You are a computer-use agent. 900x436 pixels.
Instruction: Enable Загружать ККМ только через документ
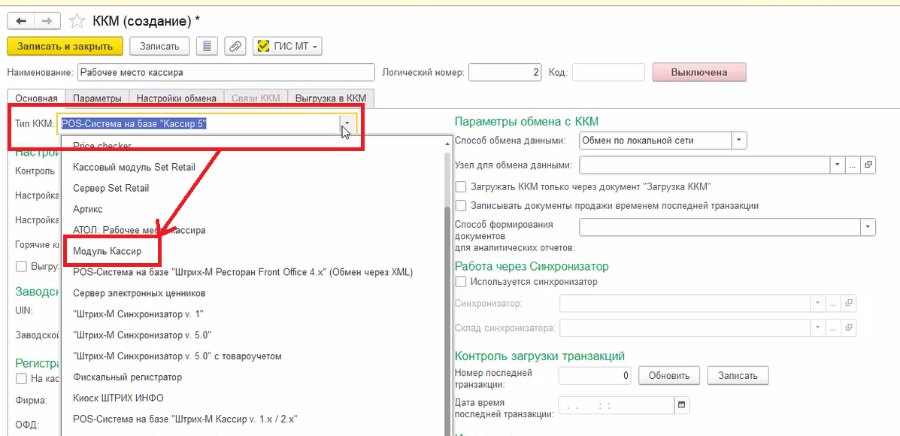point(460,187)
